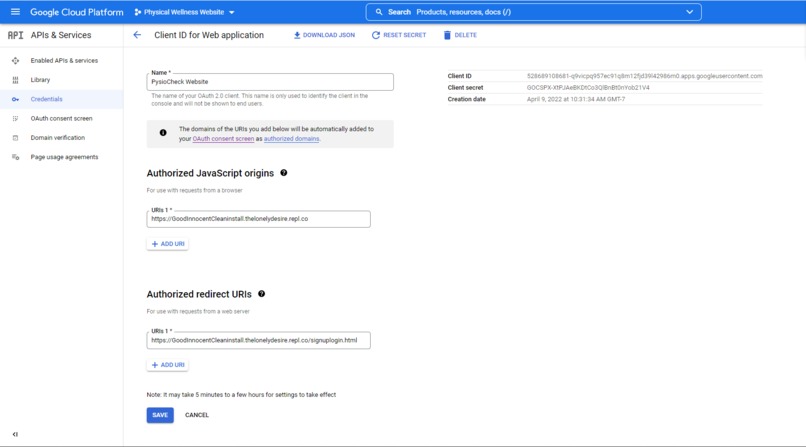Show help for Authorized JavaScript origins
This screenshot has width=806, height=447.
pyautogui.click(x=284, y=173)
